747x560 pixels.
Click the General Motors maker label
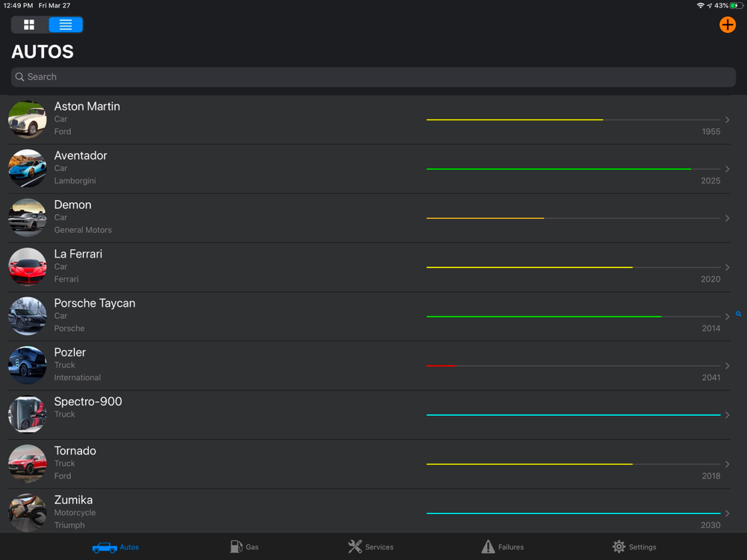[83, 230]
